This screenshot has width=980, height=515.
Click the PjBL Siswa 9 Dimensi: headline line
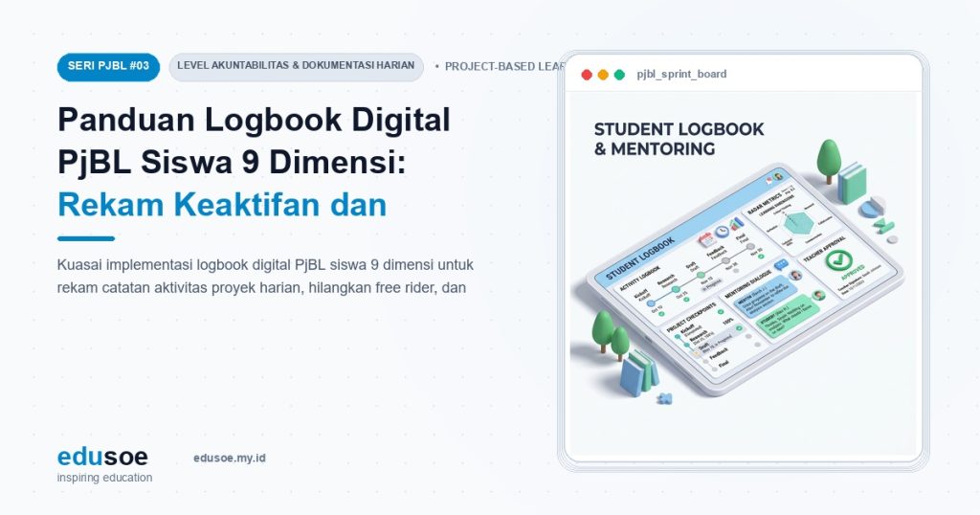pyautogui.click(x=232, y=162)
